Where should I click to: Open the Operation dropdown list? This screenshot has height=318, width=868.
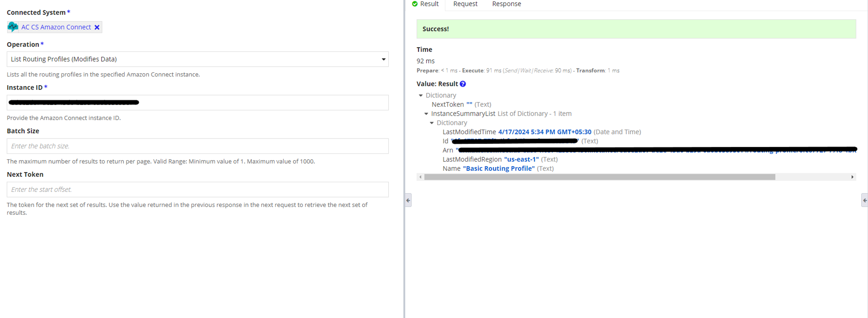click(198, 59)
